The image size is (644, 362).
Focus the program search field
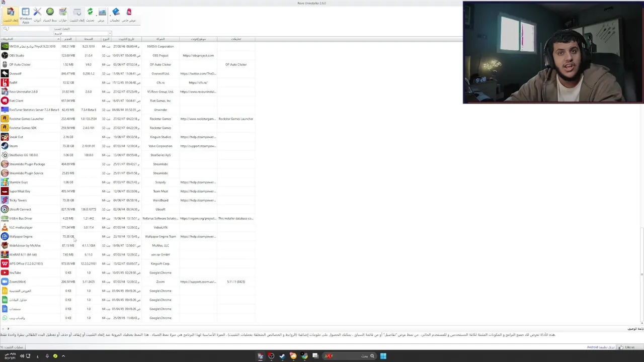coord(29,29)
